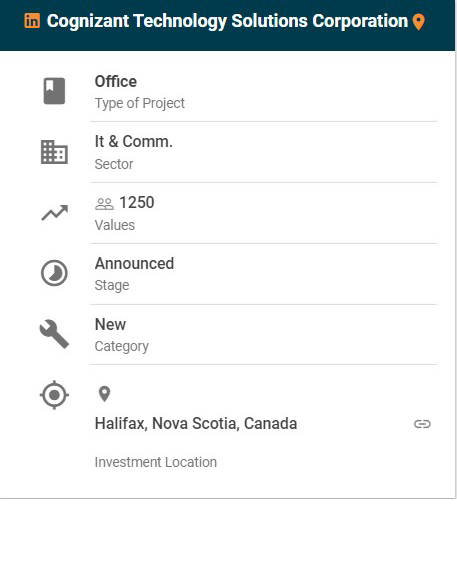This screenshot has width=457, height=567.
Task: Click the building icon next to Sector
Action: [x=54, y=152]
